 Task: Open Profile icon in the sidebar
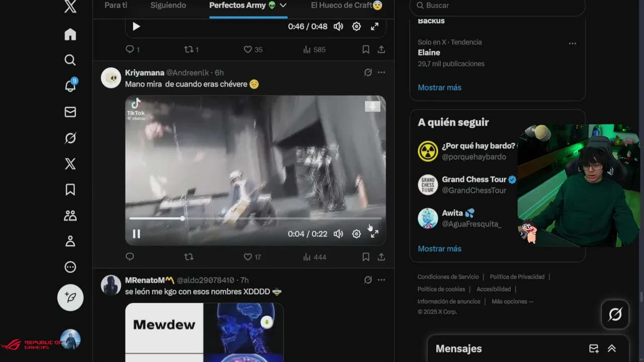pos(70,241)
